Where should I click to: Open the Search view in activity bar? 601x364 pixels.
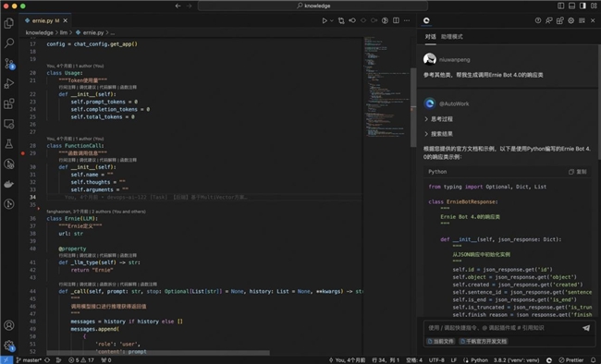pyautogui.click(x=9, y=42)
